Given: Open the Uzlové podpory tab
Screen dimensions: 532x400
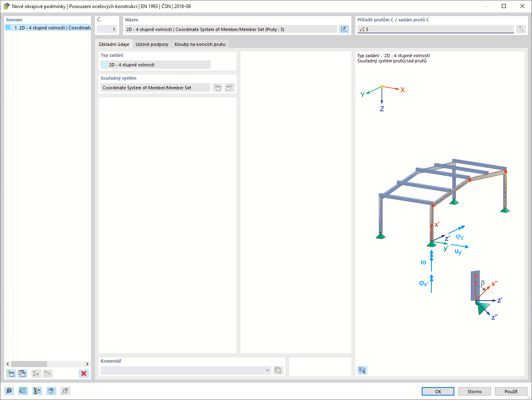Looking at the screenshot, I should coord(152,44).
